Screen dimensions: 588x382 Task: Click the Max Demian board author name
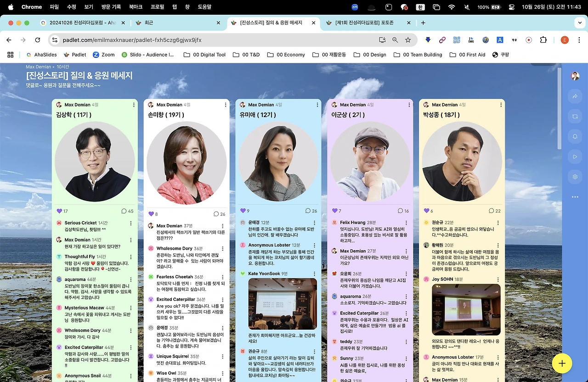point(39,67)
